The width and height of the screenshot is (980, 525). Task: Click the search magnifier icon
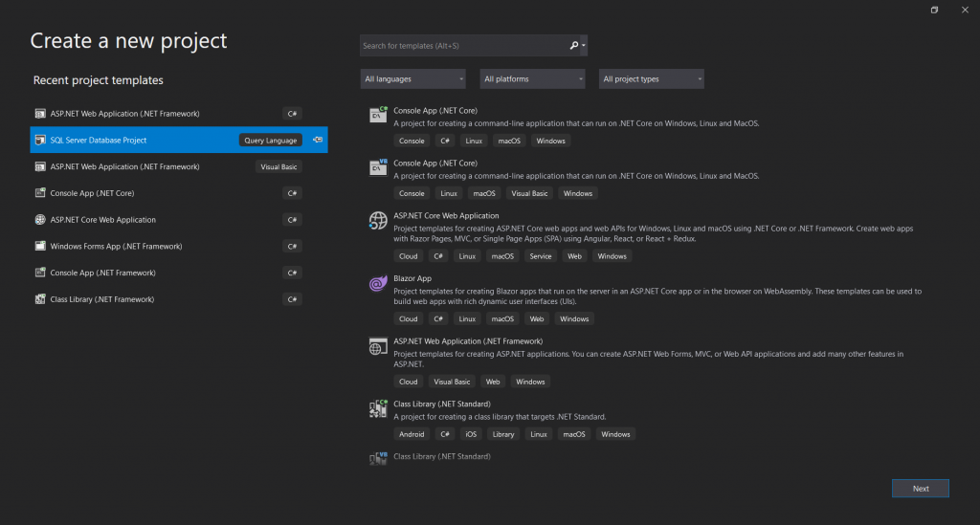click(x=574, y=45)
